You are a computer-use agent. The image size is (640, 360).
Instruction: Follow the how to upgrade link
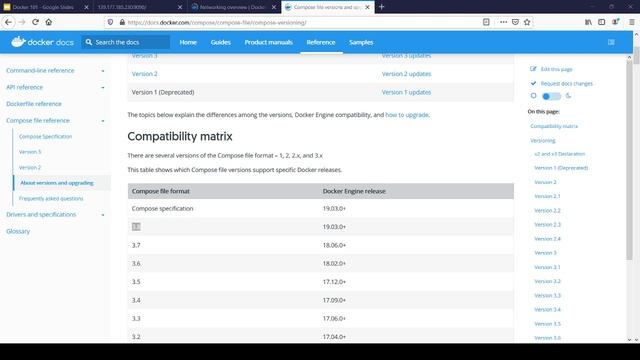(407, 115)
